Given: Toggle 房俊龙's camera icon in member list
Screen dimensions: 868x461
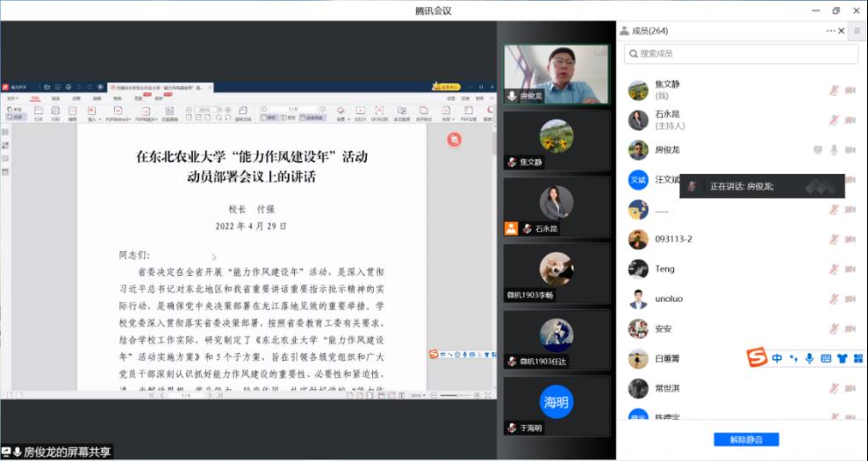Looking at the screenshot, I should tap(850, 149).
